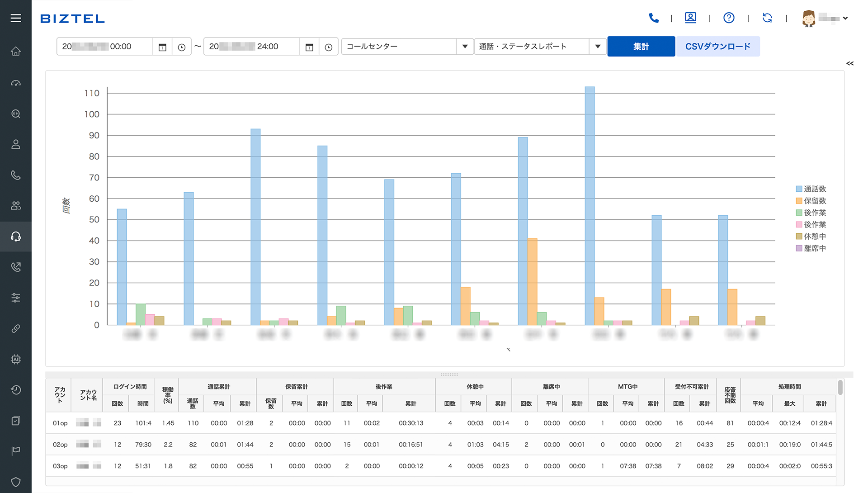Open the user group icon in sidebar
This screenshot has height=493, width=868.
pyautogui.click(x=16, y=206)
